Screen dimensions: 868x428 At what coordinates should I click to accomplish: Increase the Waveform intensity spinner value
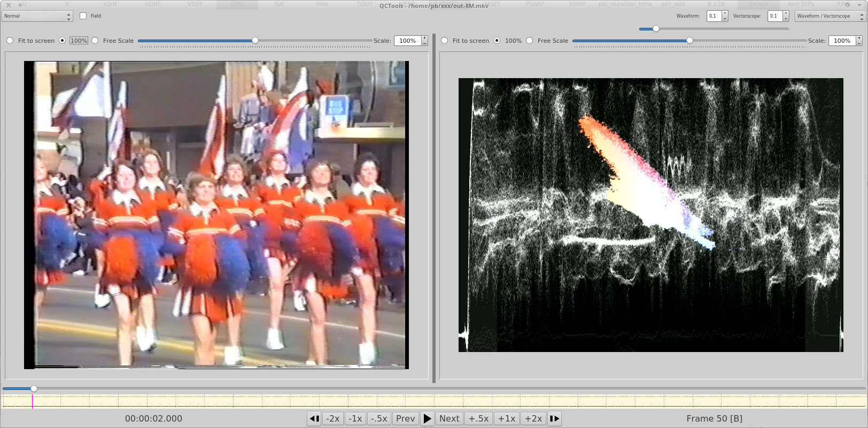(x=725, y=14)
